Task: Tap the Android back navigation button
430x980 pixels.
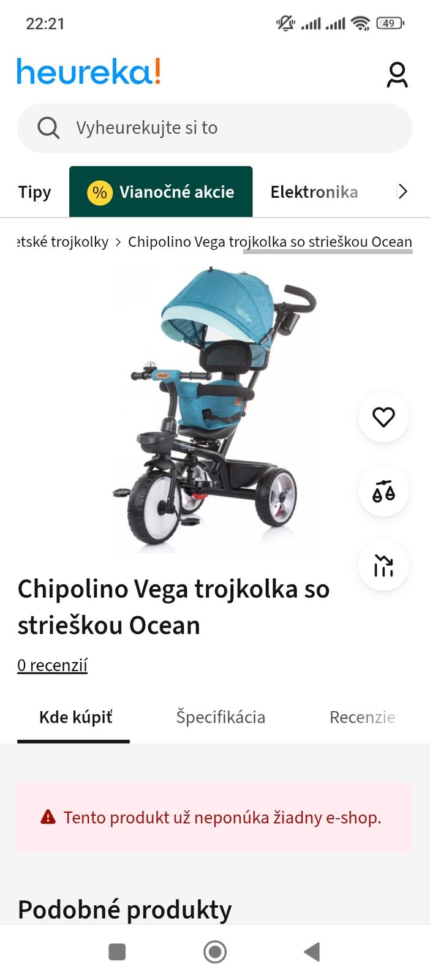Action: [312, 952]
